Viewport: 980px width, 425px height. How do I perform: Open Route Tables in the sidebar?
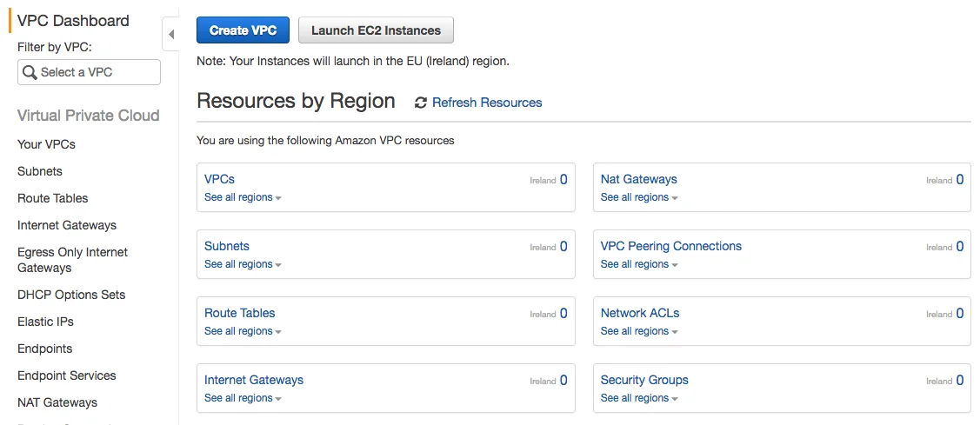point(52,198)
